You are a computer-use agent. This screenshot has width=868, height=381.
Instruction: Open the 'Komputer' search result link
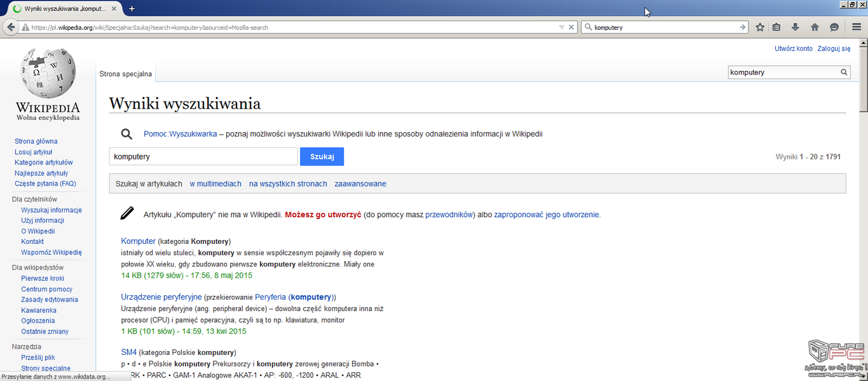pos(138,241)
